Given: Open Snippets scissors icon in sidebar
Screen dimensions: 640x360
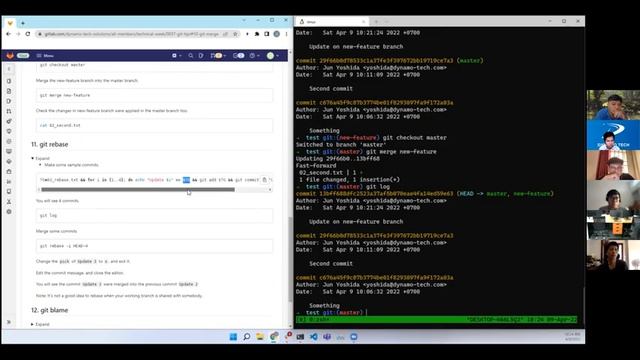Looking at the screenshot, I should coord(9,202).
